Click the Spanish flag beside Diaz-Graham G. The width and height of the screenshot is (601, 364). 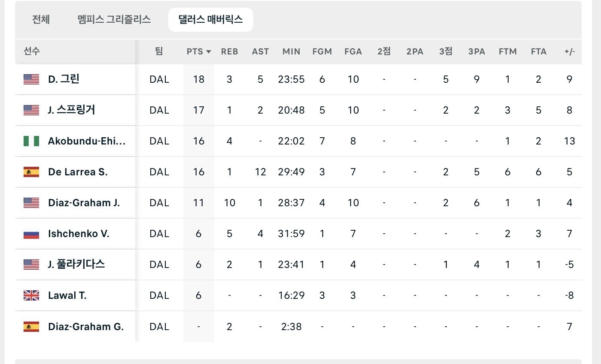coord(31,326)
